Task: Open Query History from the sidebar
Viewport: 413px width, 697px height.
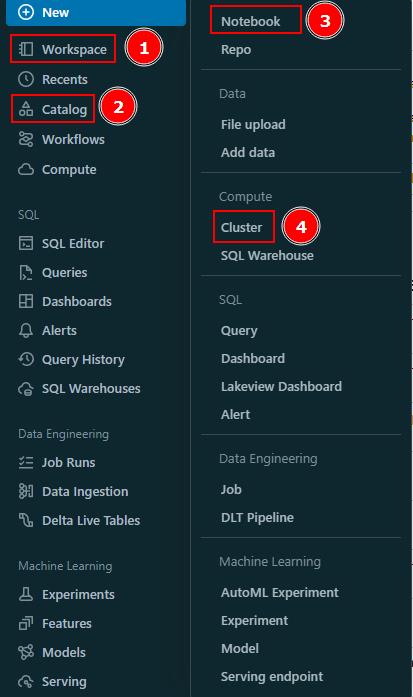Action: tap(83, 359)
